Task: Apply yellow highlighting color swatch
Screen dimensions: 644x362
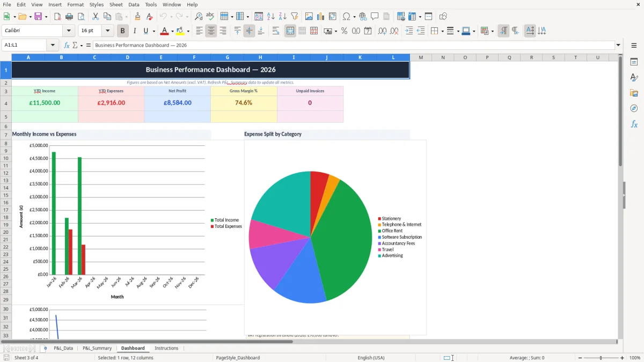Action: (x=181, y=31)
